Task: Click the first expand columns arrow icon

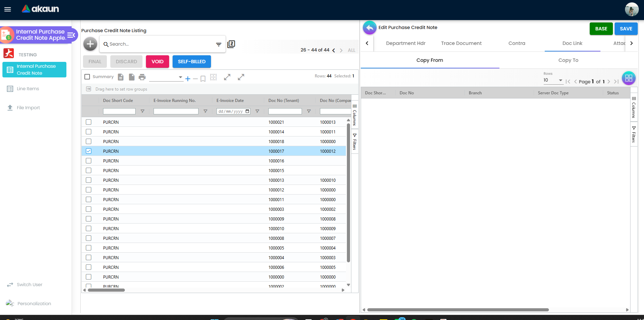Action: [227, 77]
